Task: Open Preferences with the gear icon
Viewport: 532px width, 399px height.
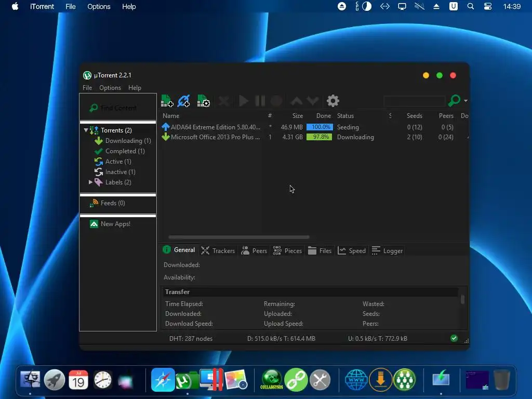Action: point(333,101)
